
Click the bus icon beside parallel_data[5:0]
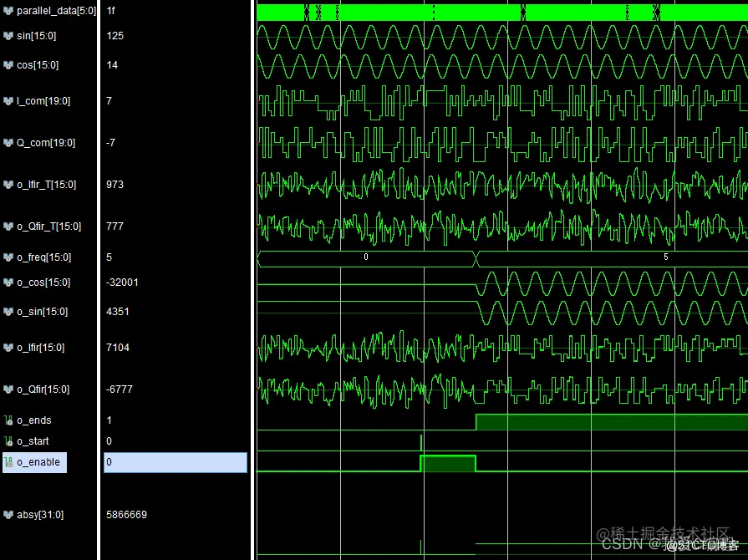(8, 11)
